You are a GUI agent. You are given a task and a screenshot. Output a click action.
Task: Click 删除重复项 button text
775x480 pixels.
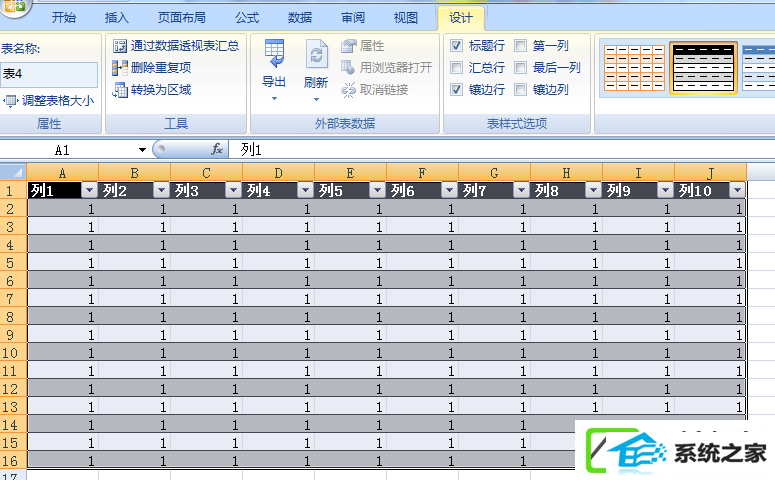pyautogui.click(x=161, y=68)
